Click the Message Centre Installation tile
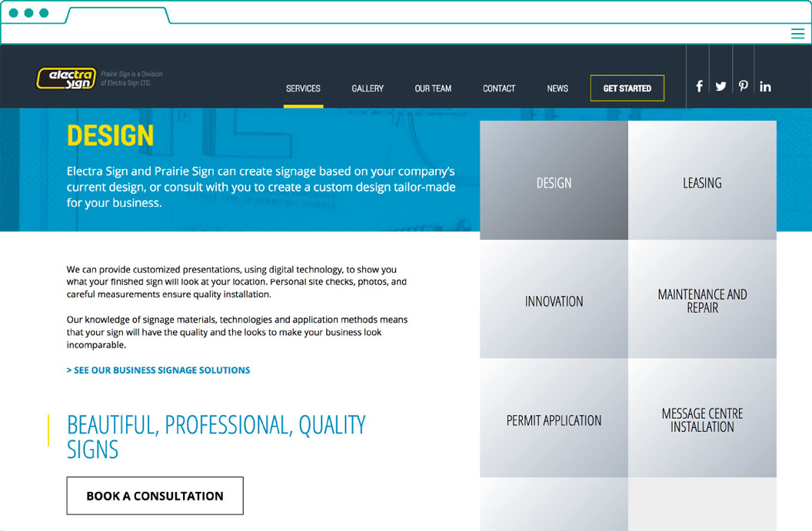 coord(702,420)
